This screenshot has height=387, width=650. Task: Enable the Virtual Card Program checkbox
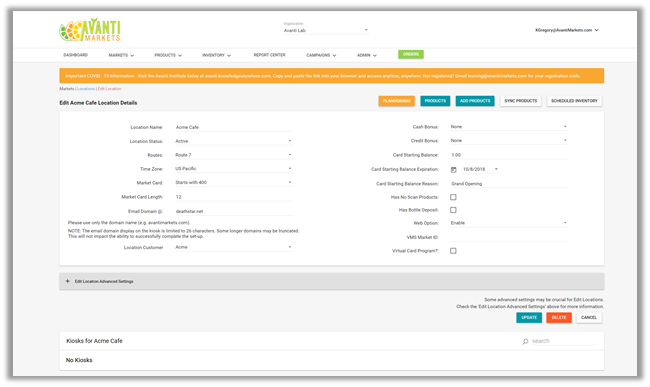[453, 251]
